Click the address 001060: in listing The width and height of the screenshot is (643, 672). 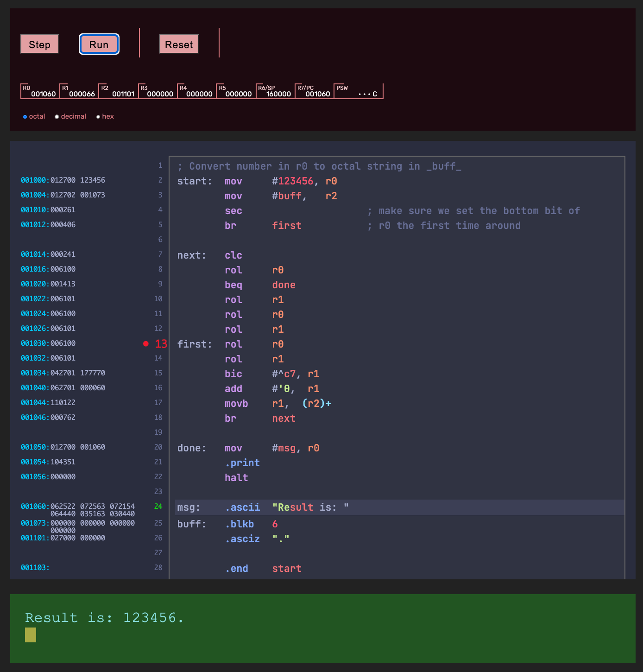[35, 507]
